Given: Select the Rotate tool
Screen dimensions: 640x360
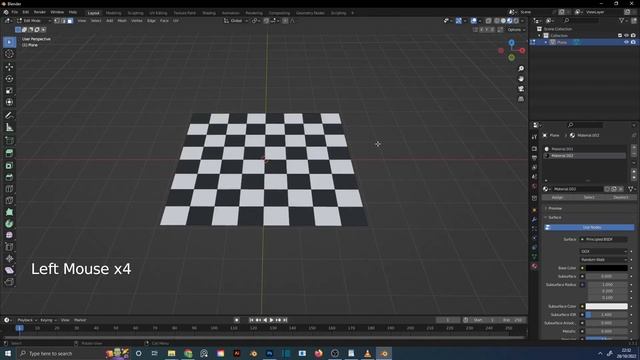Looking at the screenshot, I should click(9, 79).
